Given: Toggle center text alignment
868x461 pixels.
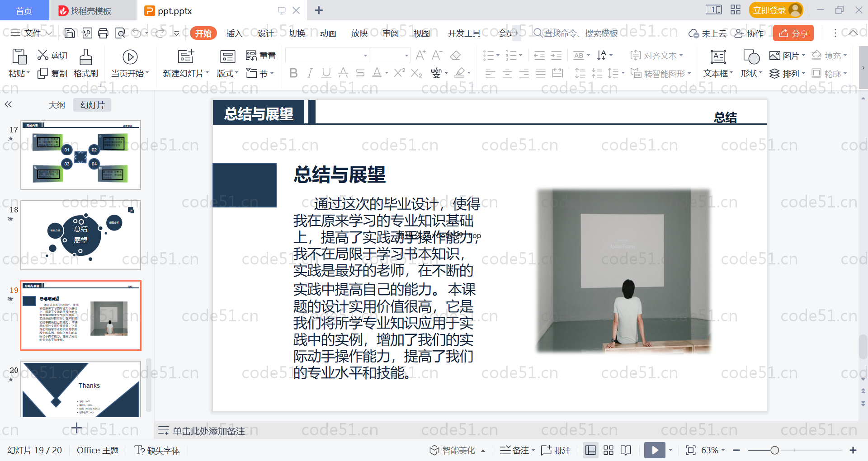Looking at the screenshot, I should click(x=507, y=73).
